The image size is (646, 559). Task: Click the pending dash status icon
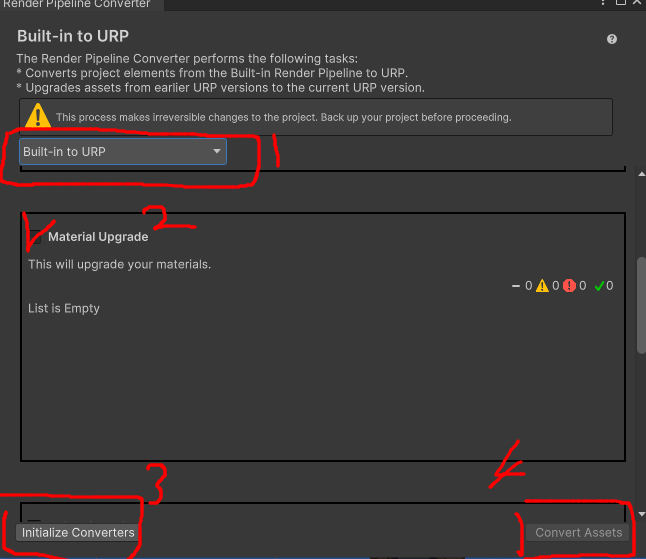coord(516,285)
